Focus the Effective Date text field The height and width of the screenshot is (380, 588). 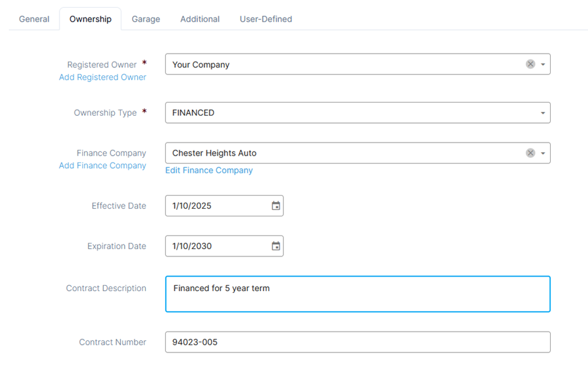tap(218, 206)
